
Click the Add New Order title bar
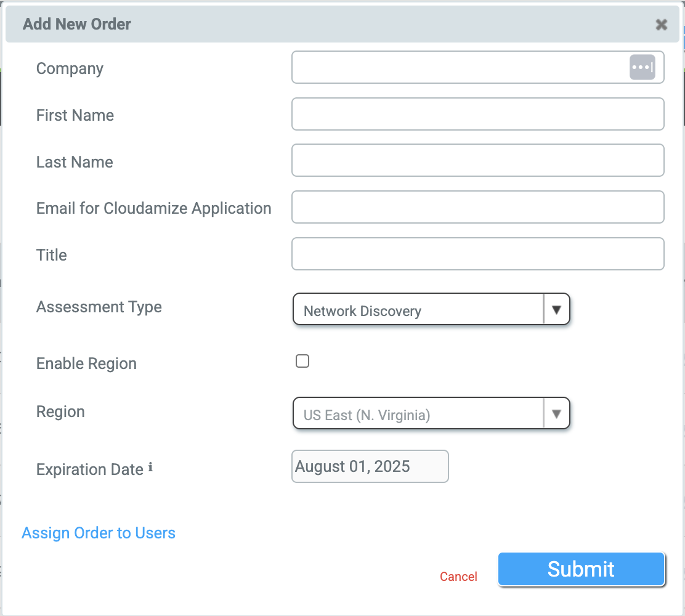point(308,25)
